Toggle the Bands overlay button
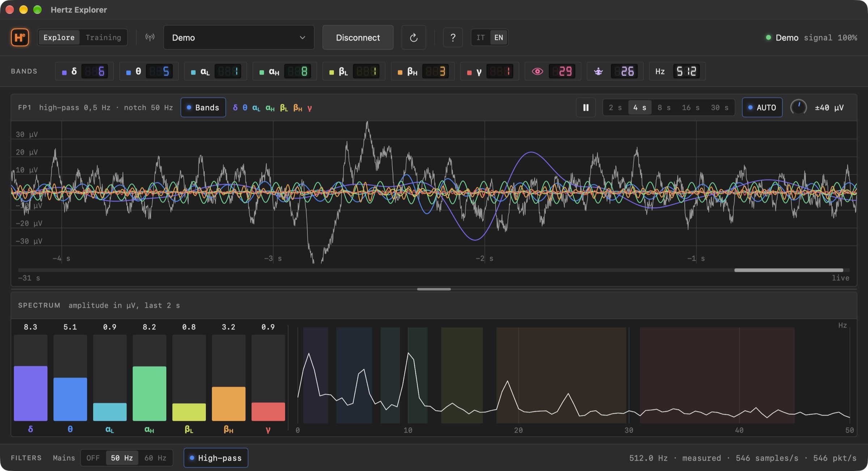The width and height of the screenshot is (868, 471). [203, 108]
